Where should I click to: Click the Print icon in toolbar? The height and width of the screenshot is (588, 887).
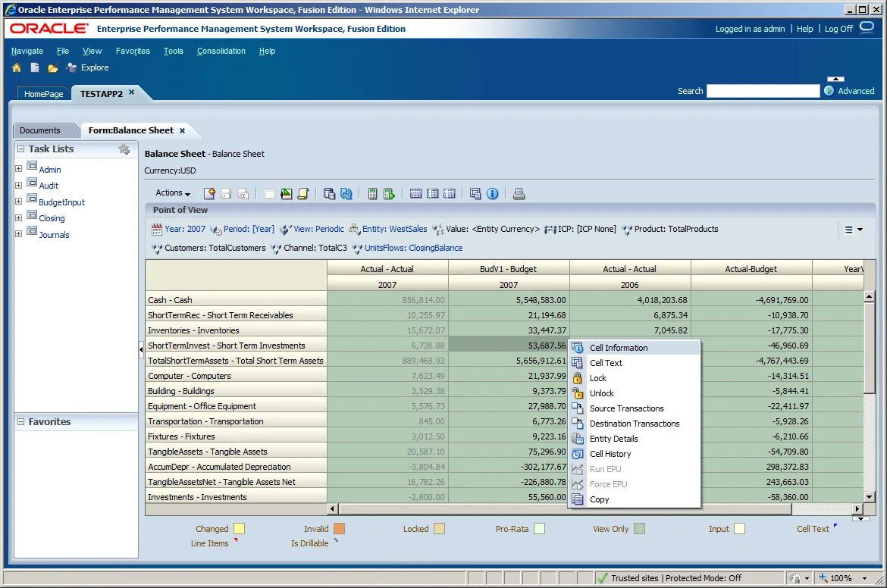pos(519,194)
